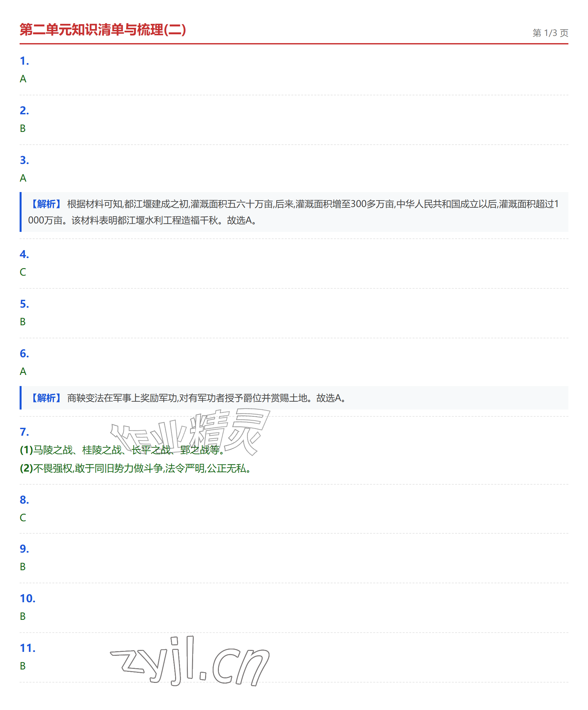This screenshot has width=588, height=710.
Task: Click question number 5.
Action: [24, 304]
